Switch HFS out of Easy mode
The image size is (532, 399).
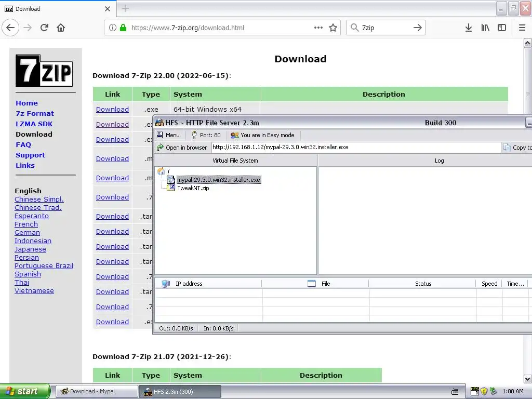click(x=262, y=135)
